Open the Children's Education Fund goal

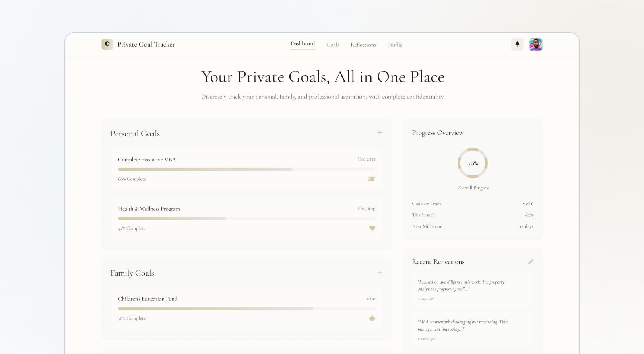246,309
